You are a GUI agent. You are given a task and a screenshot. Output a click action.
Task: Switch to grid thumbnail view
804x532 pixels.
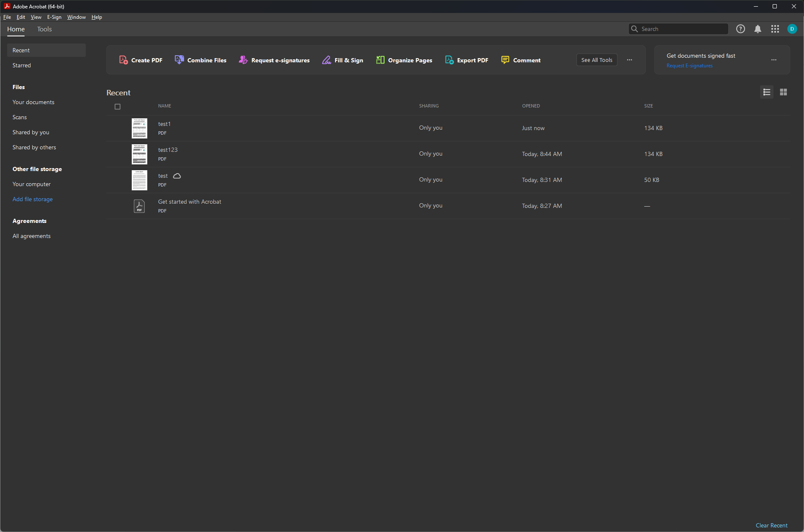pos(784,92)
